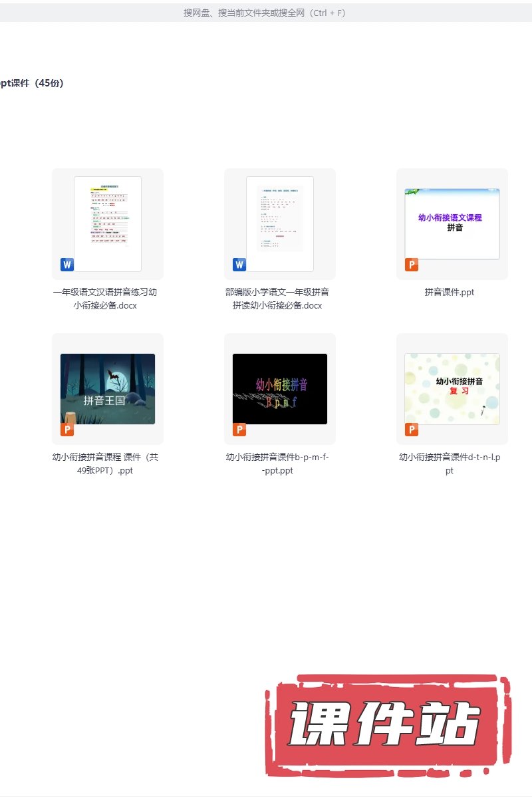Click the PowerPoint icon on 拼音王国 thumbnail
Viewport: 532px width, 798px height.
(67, 430)
